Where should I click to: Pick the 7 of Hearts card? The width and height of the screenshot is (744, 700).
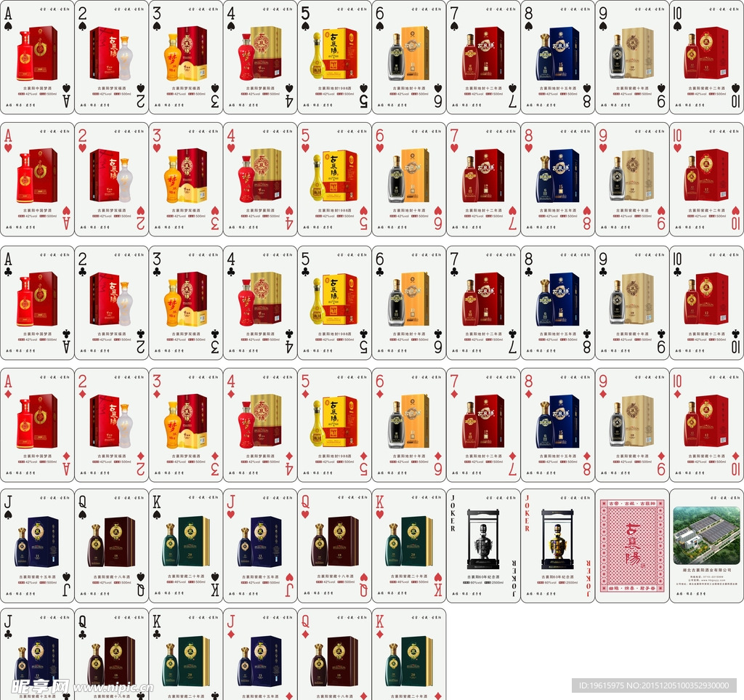483,180
